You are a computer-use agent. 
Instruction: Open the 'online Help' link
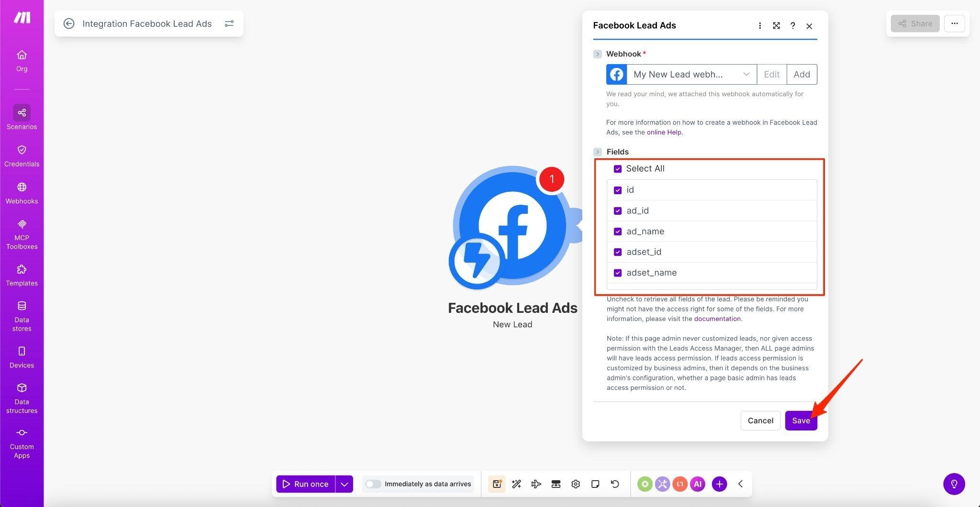click(x=664, y=132)
